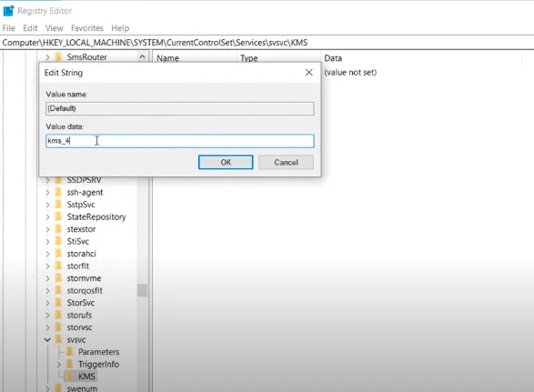Screen dimensions: 534x392
Task: Open the View menu
Action: pos(55,28)
